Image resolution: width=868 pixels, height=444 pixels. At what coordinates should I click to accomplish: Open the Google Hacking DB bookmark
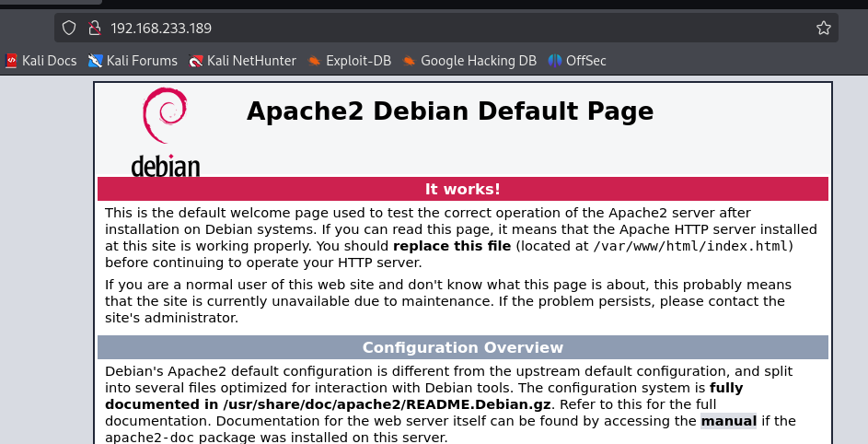(x=469, y=61)
